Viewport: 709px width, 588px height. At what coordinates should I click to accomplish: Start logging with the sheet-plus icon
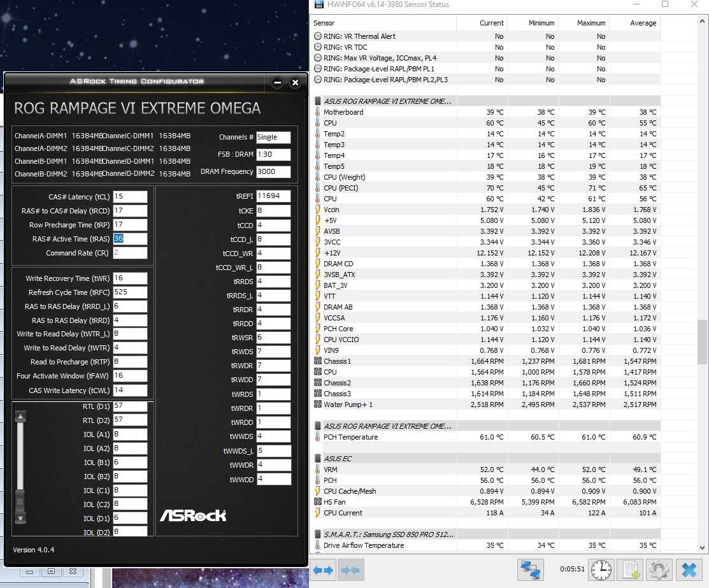(630, 570)
